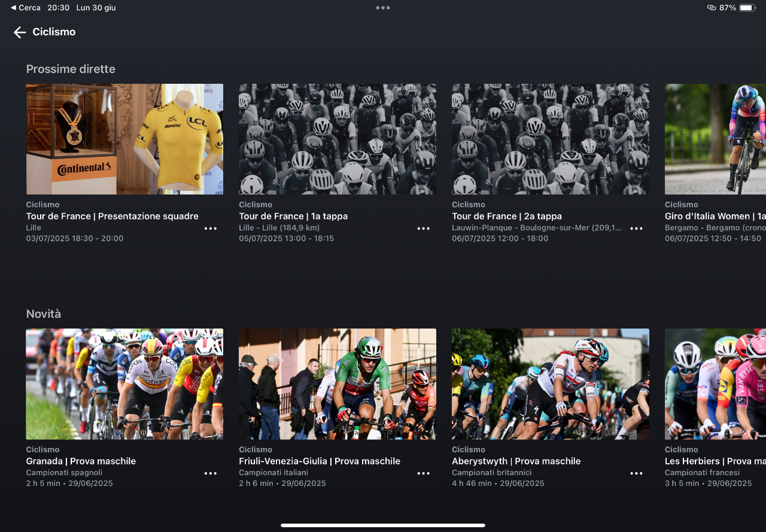The height and width of the screenshot is (532, 766).
Task: Click the 05/07/2025 13:00 - 18:15 schedule text
Action: pos(287,238)
